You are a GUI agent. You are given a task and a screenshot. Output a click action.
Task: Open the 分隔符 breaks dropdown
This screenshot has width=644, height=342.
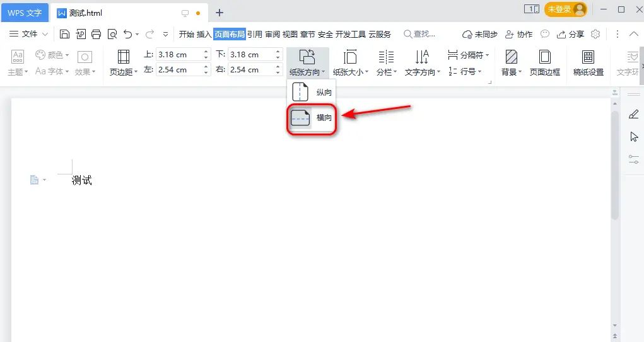(469, 55)
